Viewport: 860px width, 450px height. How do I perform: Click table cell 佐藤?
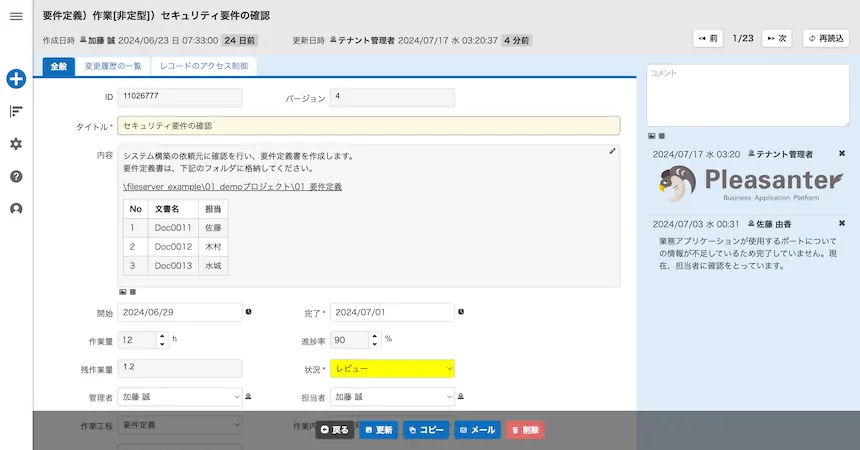[x=213, y=228]
